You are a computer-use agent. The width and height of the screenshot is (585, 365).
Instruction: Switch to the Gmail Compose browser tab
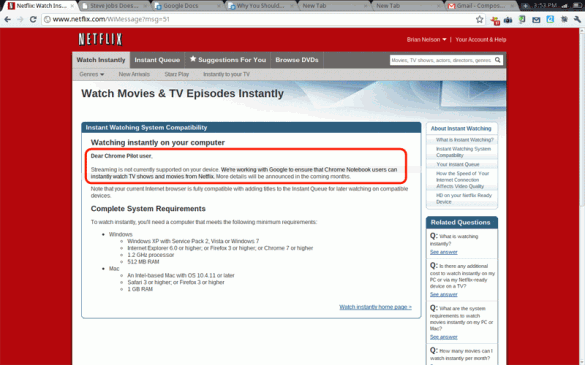click(479, 6)
